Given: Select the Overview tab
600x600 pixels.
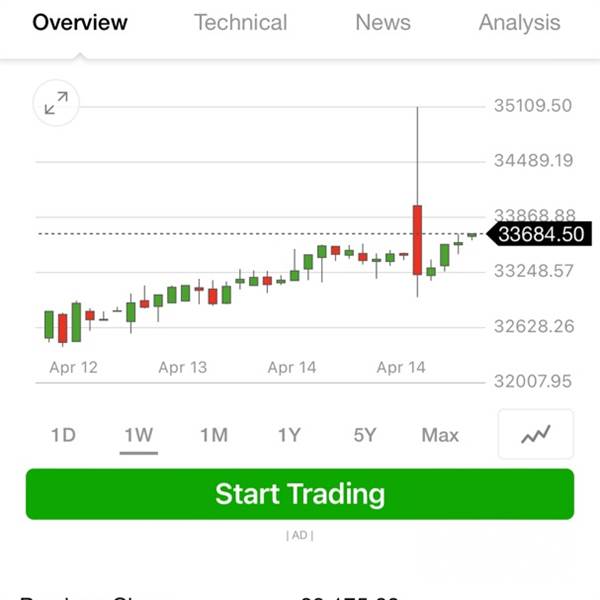Looking at the screenshot, I should tap(80, 22).
